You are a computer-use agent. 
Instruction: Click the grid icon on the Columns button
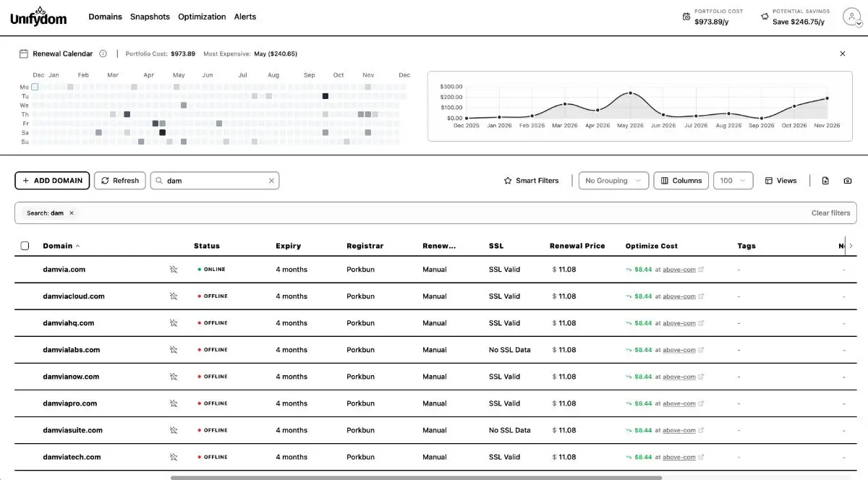click(x=663, y=180)
